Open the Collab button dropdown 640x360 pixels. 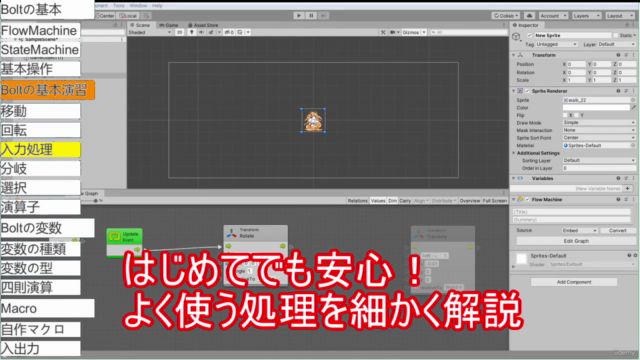pos(506,16)
